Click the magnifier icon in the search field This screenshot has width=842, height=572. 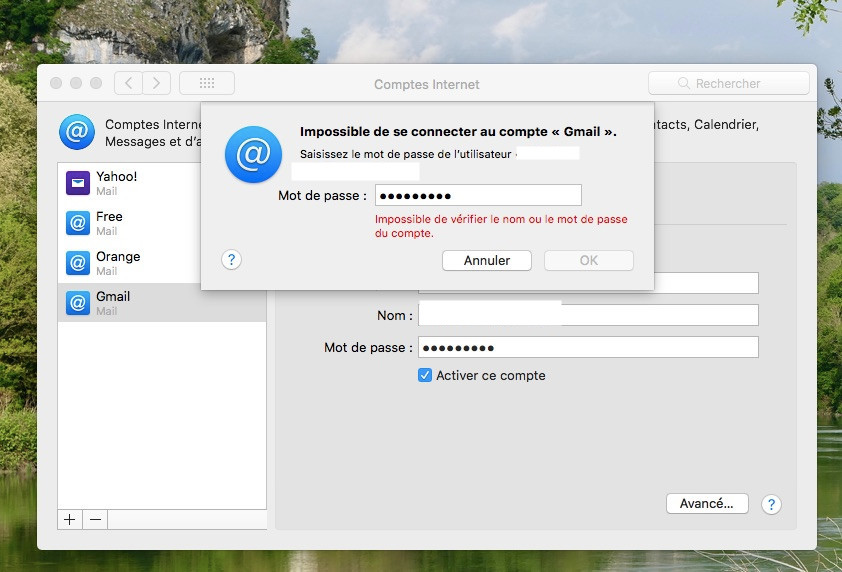(x=684, y=83)
